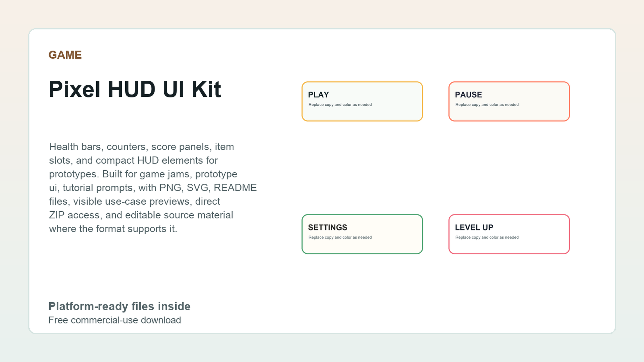Click the GAME category label
Image resolution: width=644 pixels, height=362 pixels.
point(65,55)
